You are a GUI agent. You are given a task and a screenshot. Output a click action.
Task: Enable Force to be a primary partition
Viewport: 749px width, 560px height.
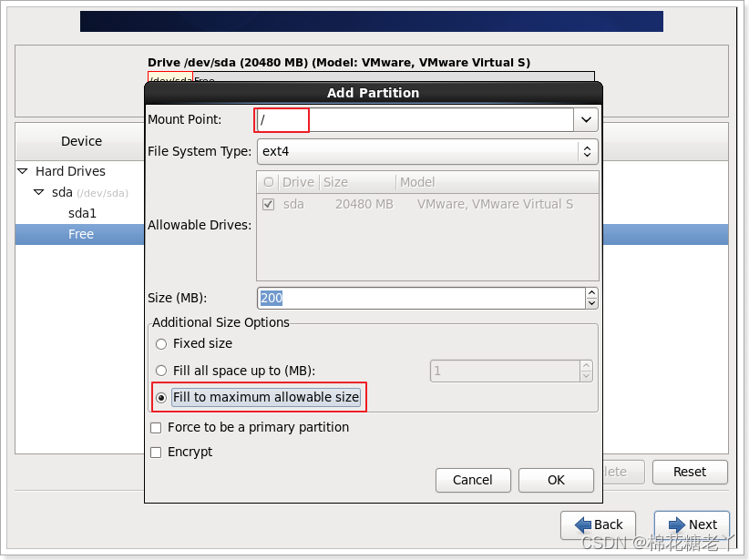point(156,427)
